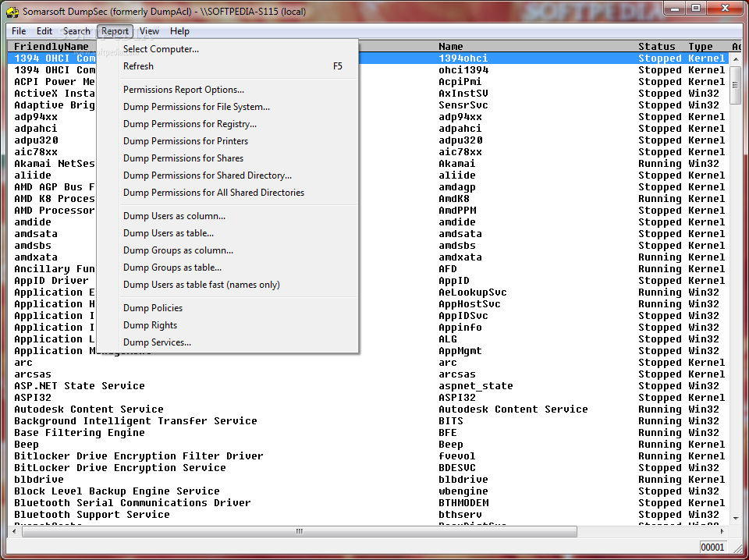
Task: Select the highlighted 1394ohci row
Action: point(367,58)
